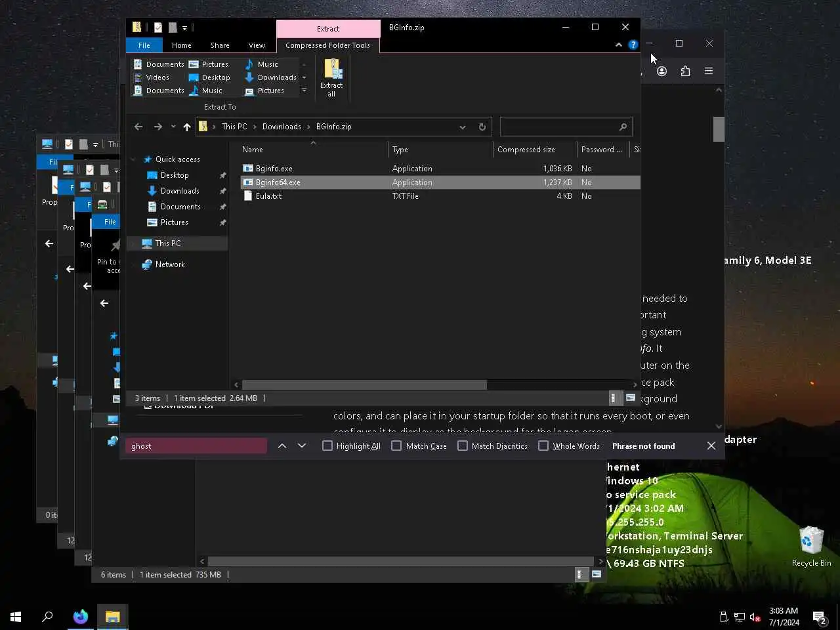Sort by Compressed size column header
The width and height of the screenshot is (840, 630).
coord(534,150)
